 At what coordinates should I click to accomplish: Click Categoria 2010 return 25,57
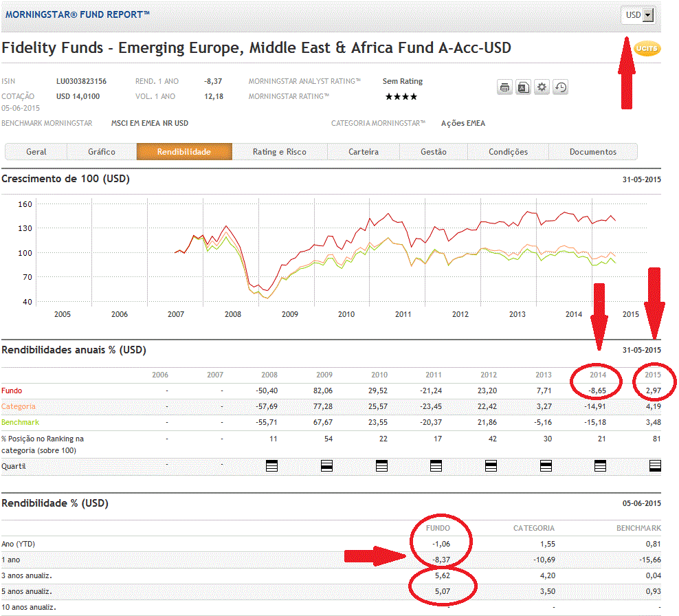click(378, 406)
